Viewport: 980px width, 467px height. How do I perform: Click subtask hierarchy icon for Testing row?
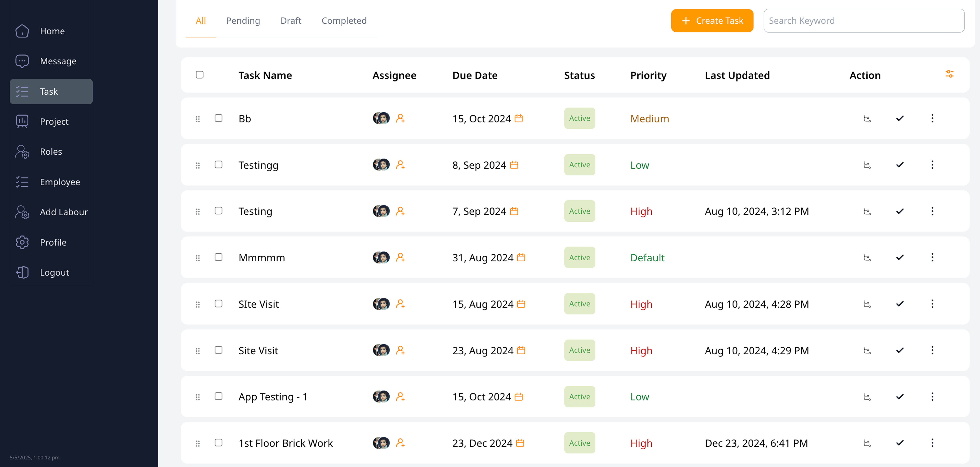[867, 211]
